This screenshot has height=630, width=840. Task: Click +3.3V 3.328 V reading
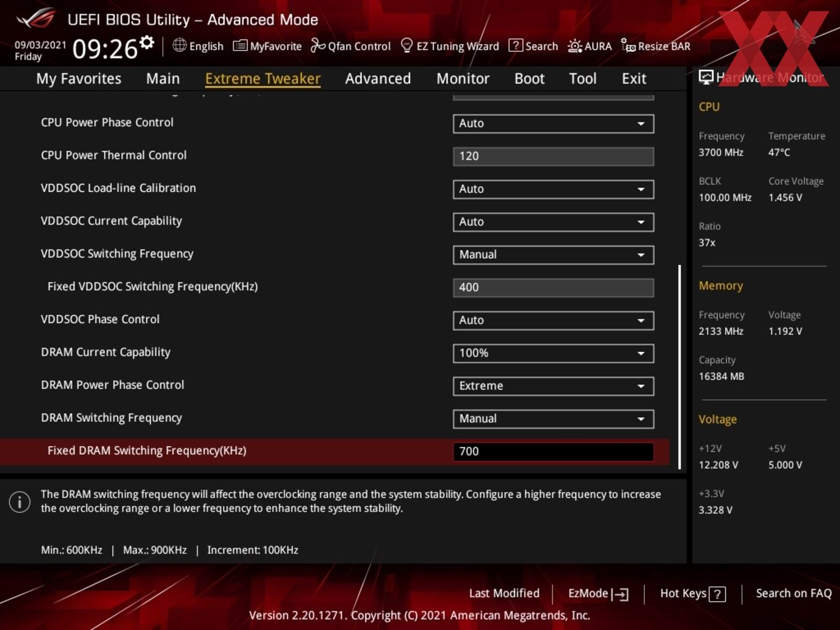point(715,510)
